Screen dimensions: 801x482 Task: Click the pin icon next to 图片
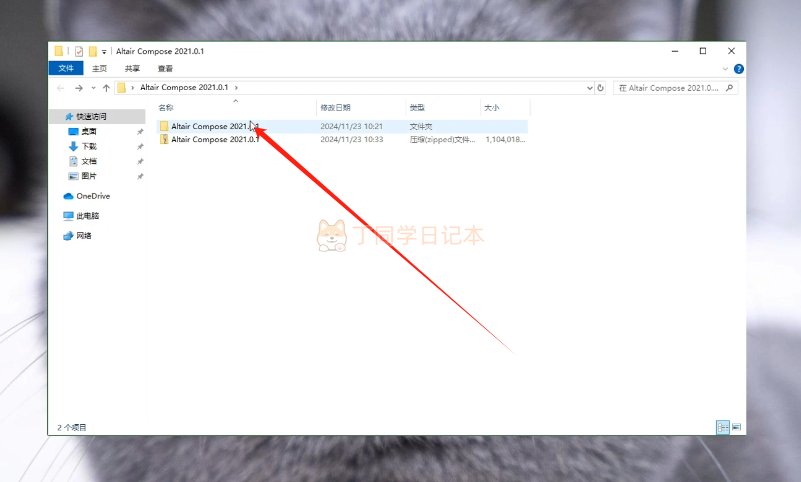pos(140,176)
